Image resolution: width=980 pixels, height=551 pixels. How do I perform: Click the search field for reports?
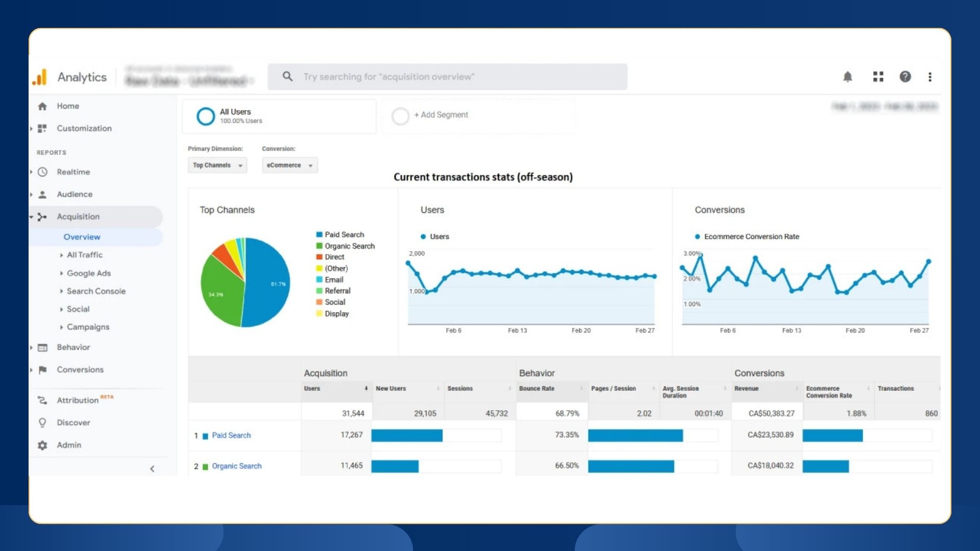tap(448, 77)
